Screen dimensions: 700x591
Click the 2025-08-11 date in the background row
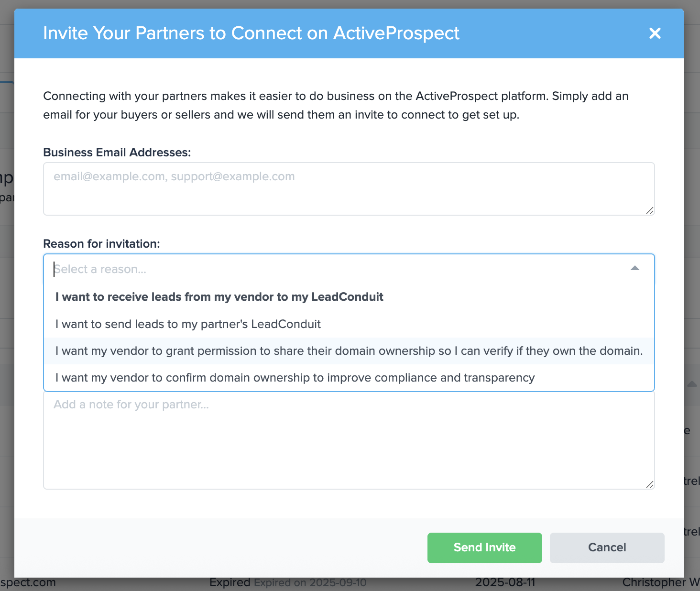click(x=505, y=583)
